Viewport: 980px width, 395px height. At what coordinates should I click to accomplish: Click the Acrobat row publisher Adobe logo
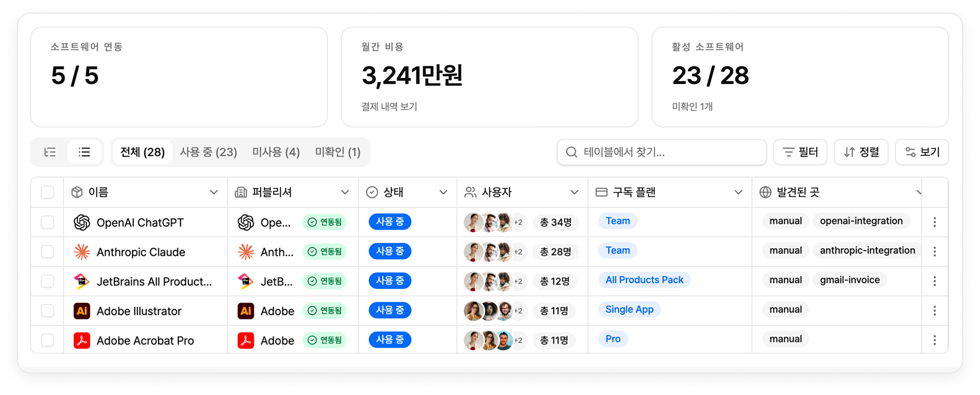pos(246,340)
